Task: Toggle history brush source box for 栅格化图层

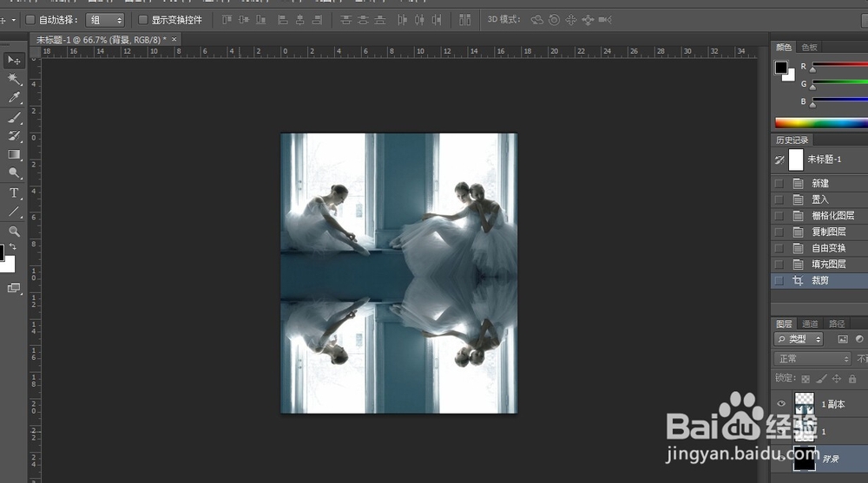Action: [779, 216]
